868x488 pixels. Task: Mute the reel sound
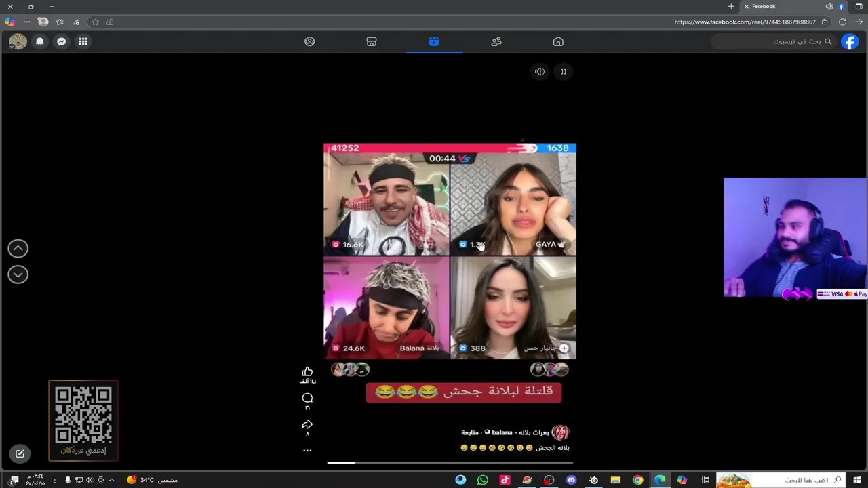tap(539, 71)
